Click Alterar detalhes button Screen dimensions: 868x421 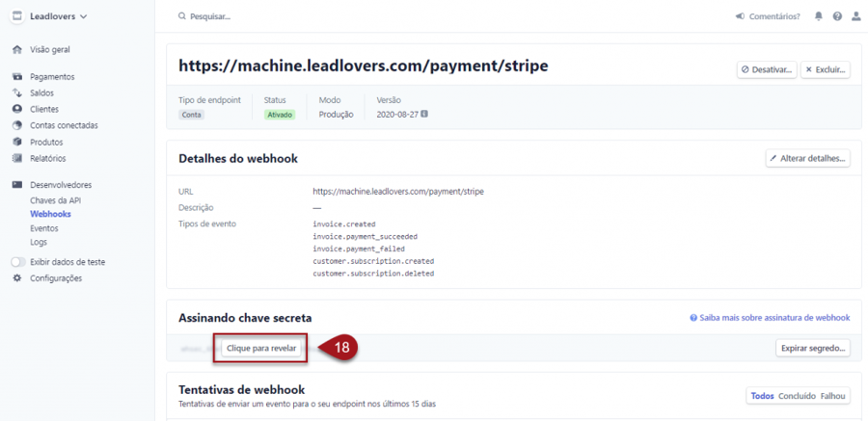807,158
